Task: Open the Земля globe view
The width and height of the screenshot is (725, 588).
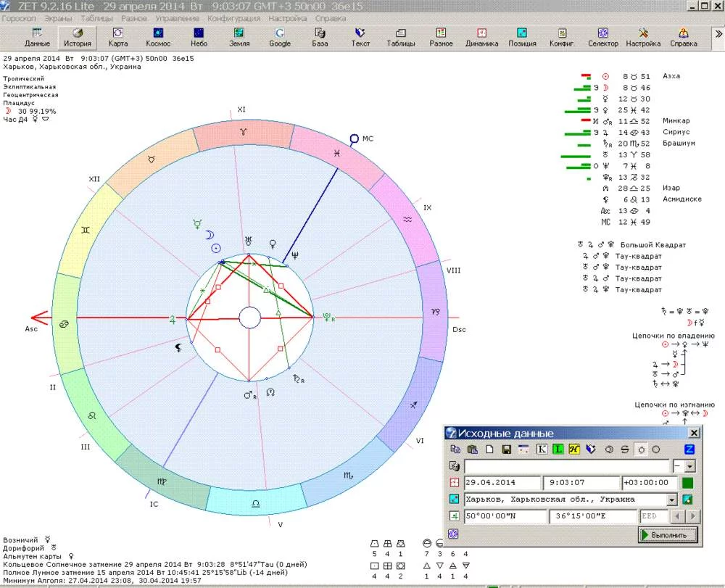Action: [239, 37]
